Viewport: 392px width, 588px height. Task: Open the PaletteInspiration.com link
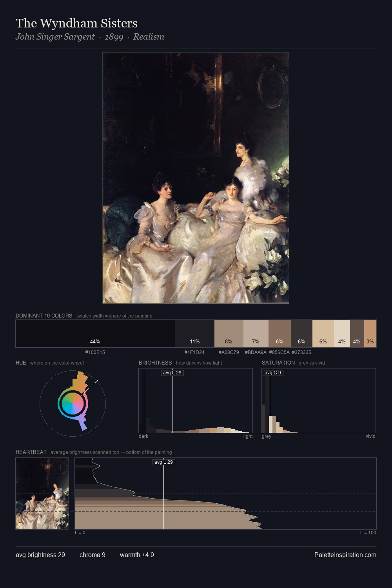pyautogui.click(x=345, y=555)
